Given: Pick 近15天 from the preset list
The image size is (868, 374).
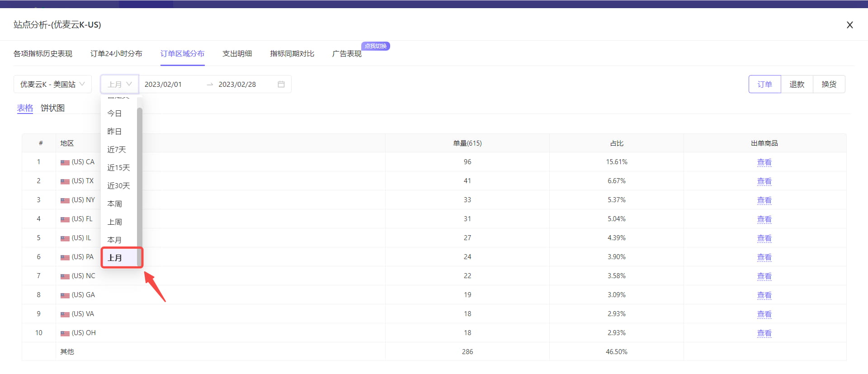Looking at the screenshot, I should click(119, 167).
